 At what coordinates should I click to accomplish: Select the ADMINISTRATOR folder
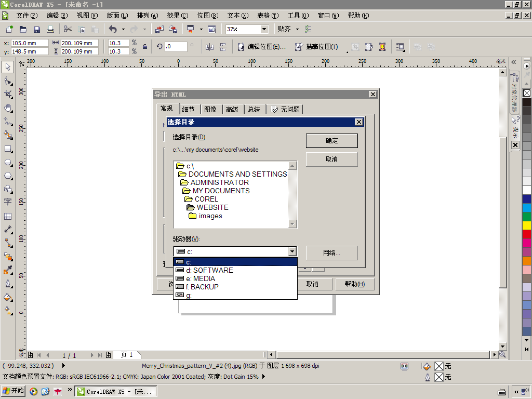point(215,182)
